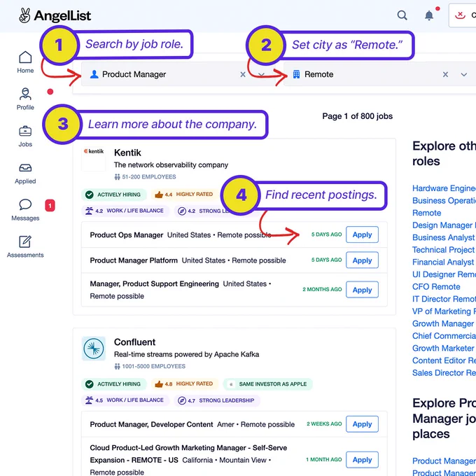Image resolution: width=476 pixels, height=476 pixels.
Task: Click Confluent 4.8 Highly Rated badge
Action: (185, 384)
